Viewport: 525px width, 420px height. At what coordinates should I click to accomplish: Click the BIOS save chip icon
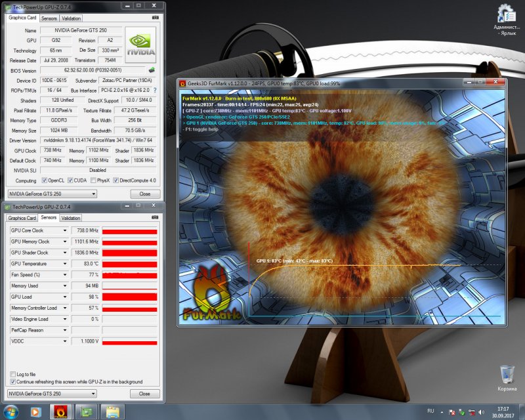pyautogui.click(x=152, y=69)
